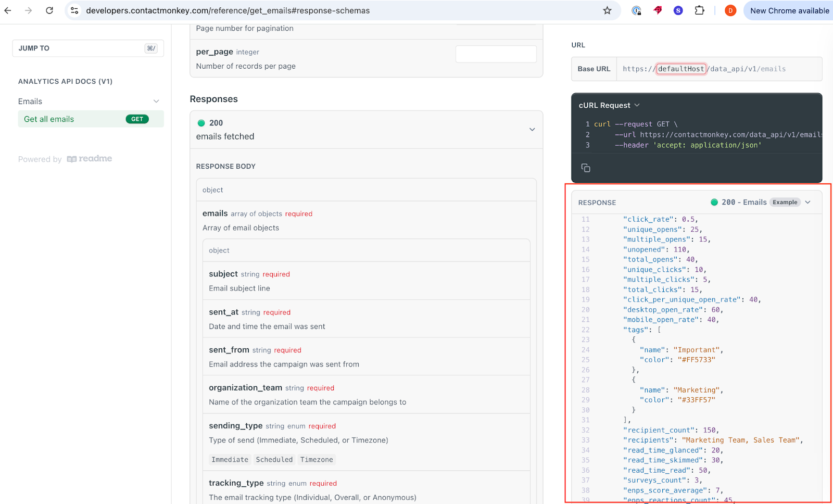This screenshot has width=833, height=504.
Task: Click the browser back arrow
Action: 8,10
